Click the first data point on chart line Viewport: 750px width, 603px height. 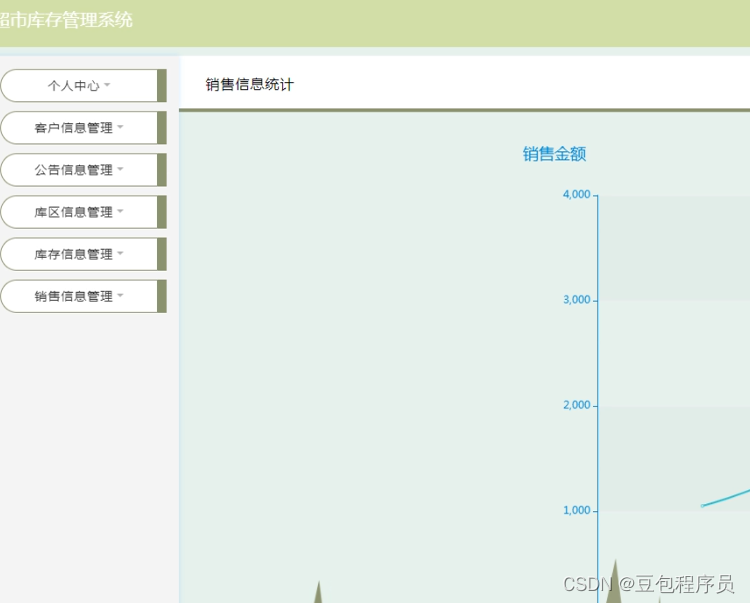pos(702,505)
